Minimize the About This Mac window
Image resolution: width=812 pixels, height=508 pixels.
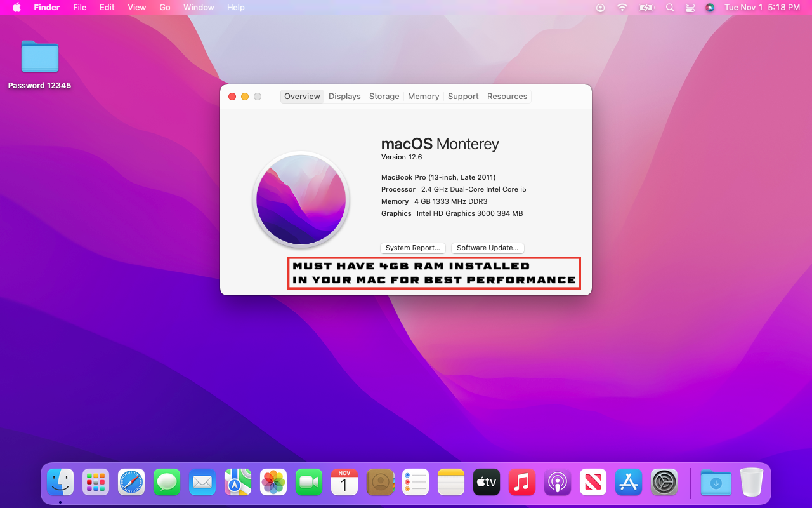tap(245, 97)
